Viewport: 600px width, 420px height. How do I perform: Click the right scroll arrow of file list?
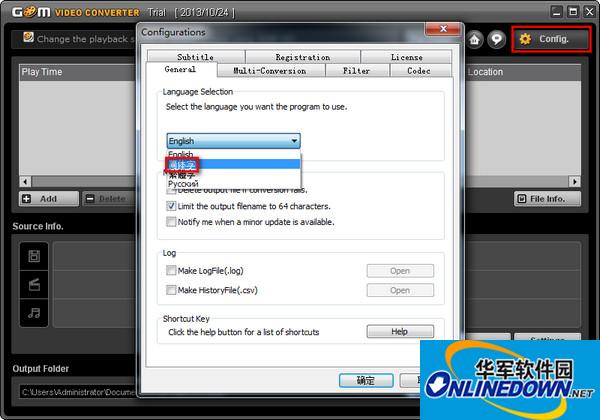tap(574, 182)
